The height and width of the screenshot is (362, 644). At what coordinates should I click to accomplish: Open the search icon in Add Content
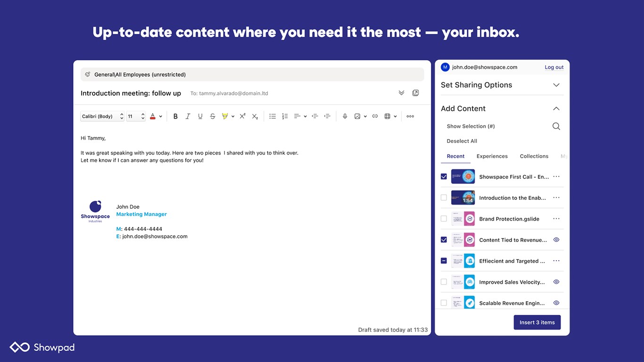point(556,126)
